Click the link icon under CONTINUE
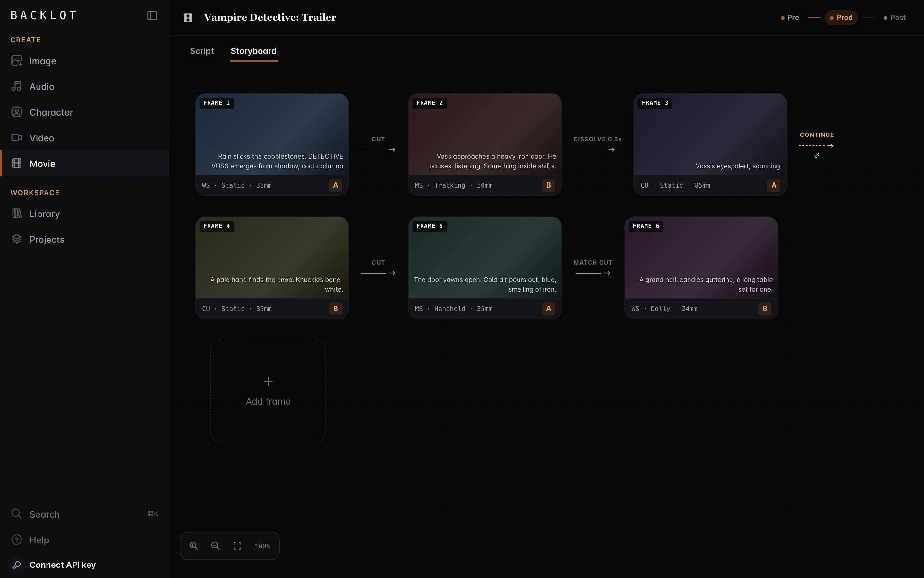Screen dimensions: 924x578 pyautogui.click(x=817, y=155)
